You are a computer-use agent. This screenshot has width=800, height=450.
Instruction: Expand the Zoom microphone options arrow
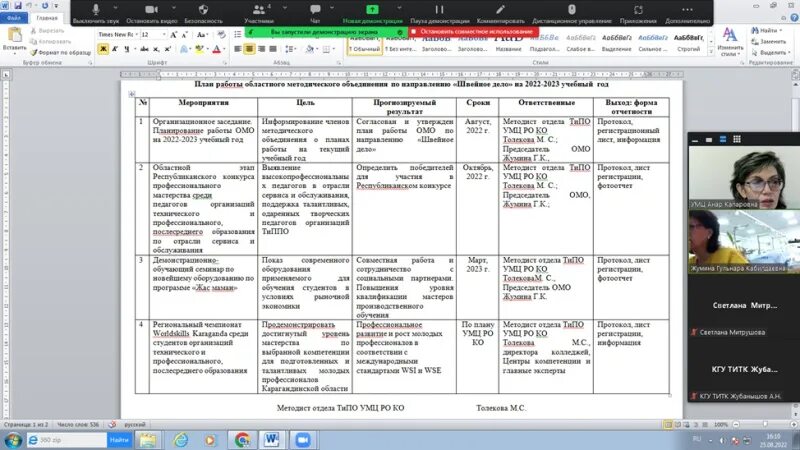(115, 8)
